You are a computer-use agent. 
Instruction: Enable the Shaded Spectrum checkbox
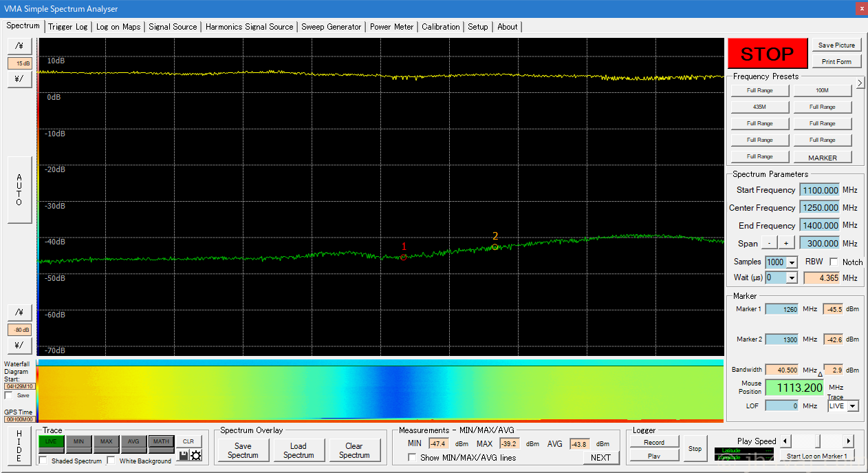coord(43,461)
